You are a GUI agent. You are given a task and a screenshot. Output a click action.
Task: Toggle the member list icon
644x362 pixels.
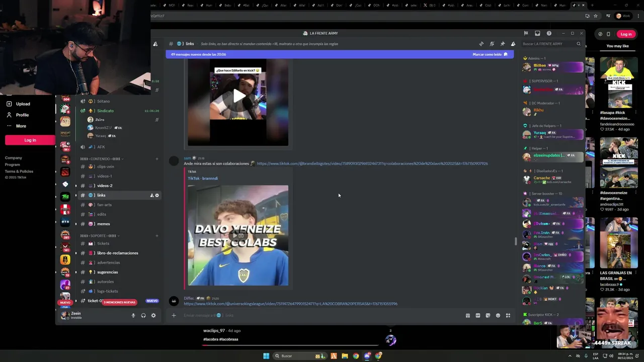pos(513,44)
